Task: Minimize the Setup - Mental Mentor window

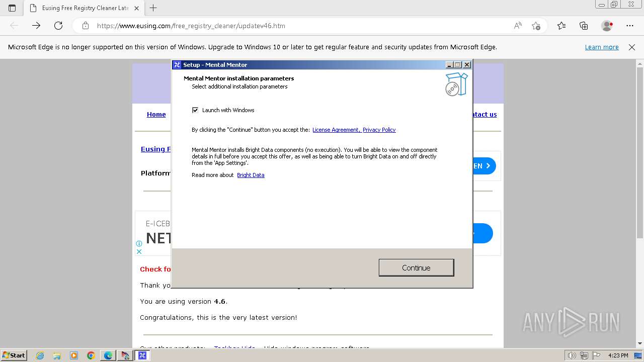Action: [449, 65]
